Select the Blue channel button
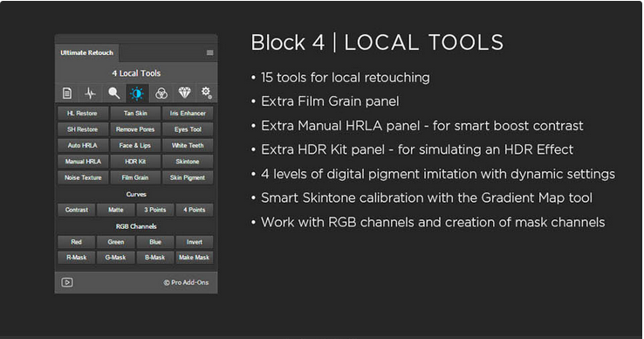 (x=155, y=242)
